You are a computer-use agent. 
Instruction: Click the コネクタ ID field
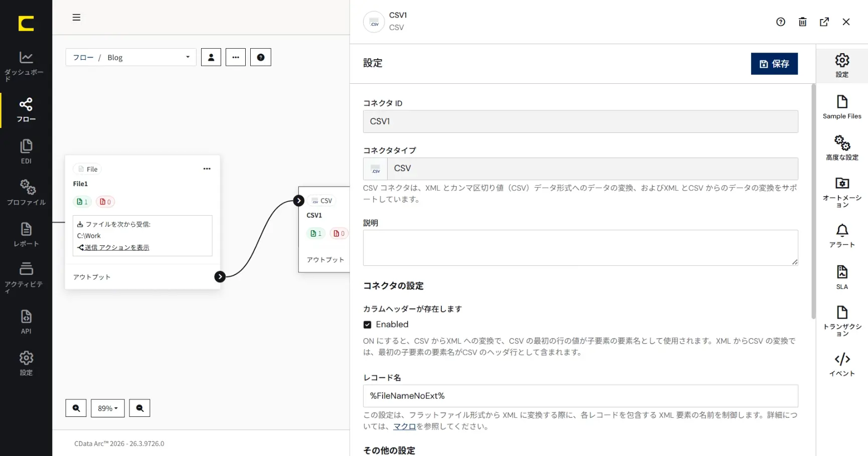(x=580, y=121)
